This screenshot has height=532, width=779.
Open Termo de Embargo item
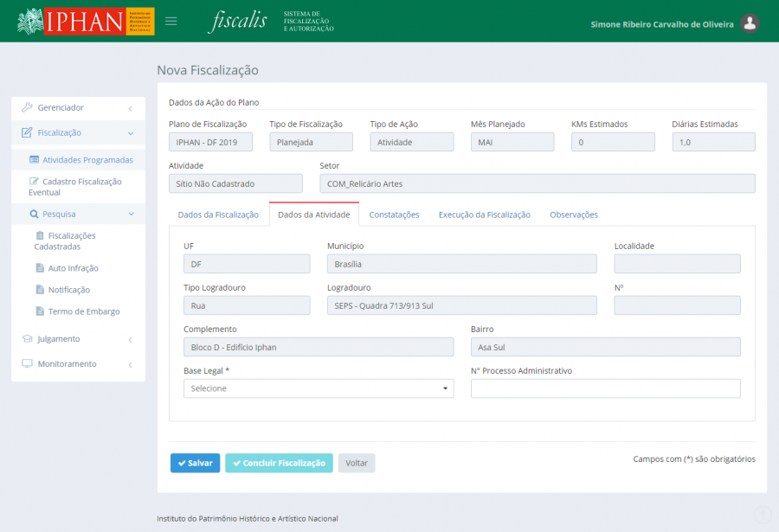point(83,311)
